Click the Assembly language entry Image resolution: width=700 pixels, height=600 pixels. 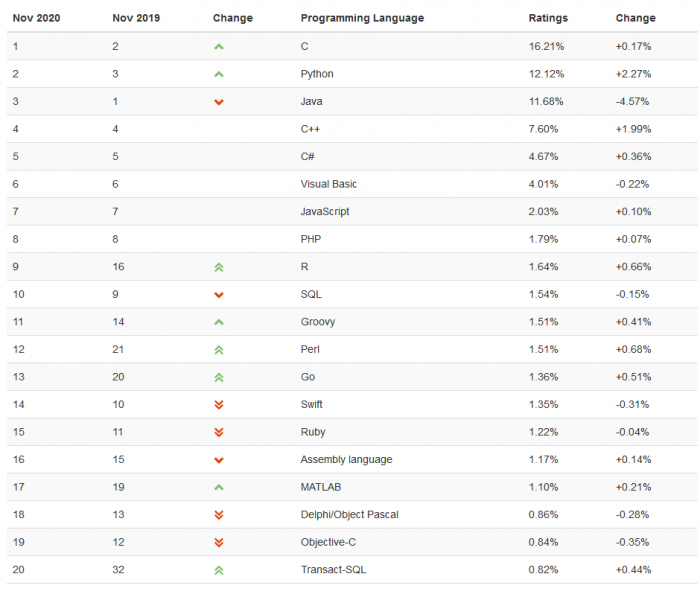coord(346,459)
